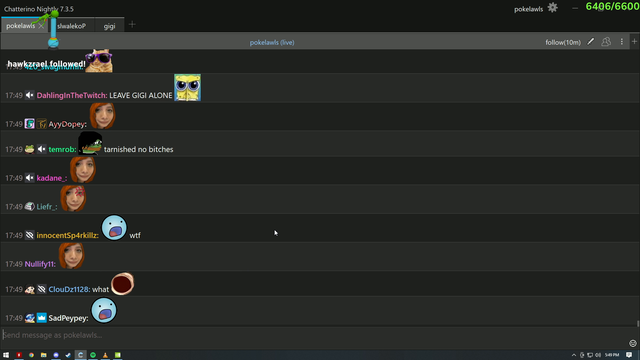Screen dimensions: 640x360
Task: Click the pokelawls (live) channel header
Action: (272, 42)
